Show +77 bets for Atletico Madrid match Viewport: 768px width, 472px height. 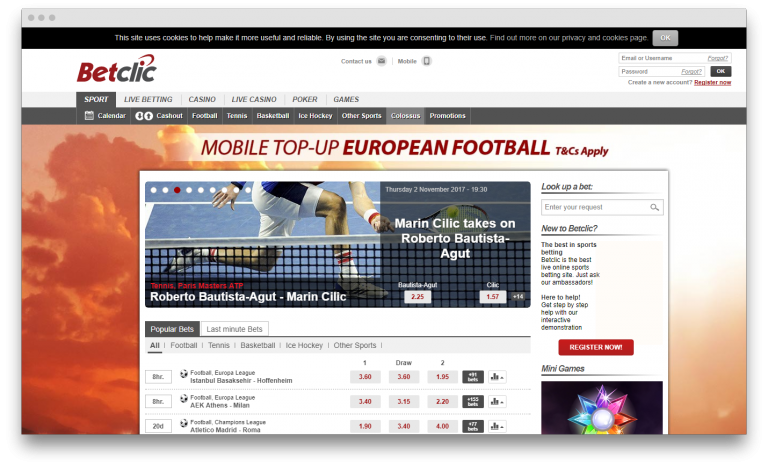click(473, 426)
